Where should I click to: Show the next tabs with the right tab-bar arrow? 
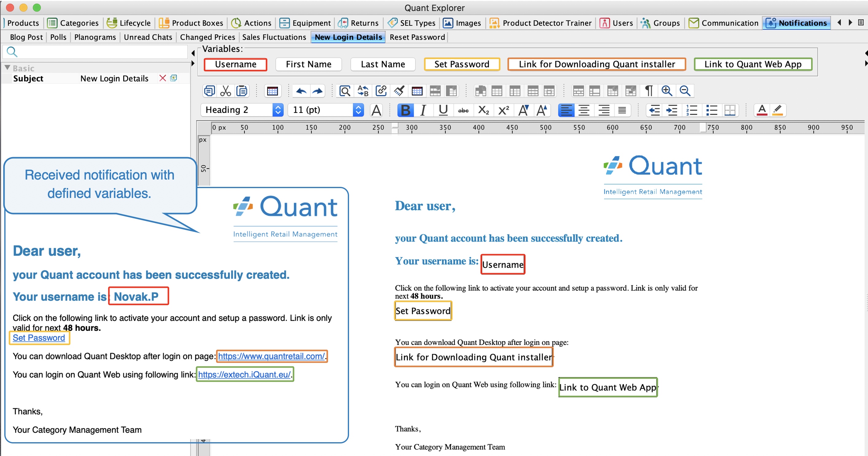point(850,23)
